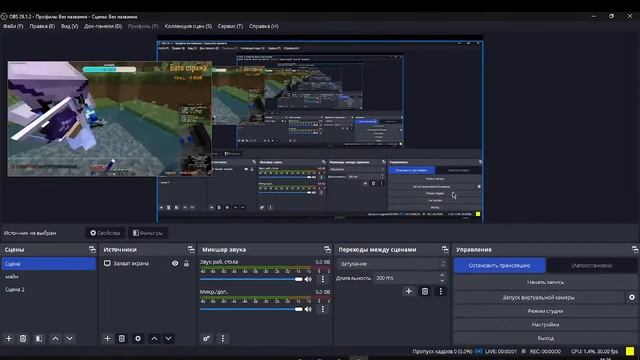640x360 pixels.
Task: Add a new scene with plus icon
Action: [x=9, y=338]
